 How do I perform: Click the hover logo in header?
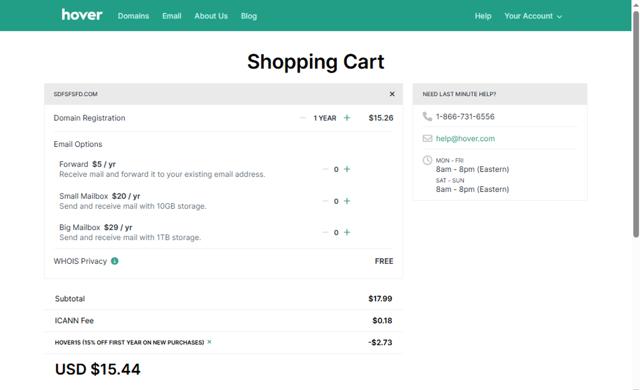[x=82, y=15]
